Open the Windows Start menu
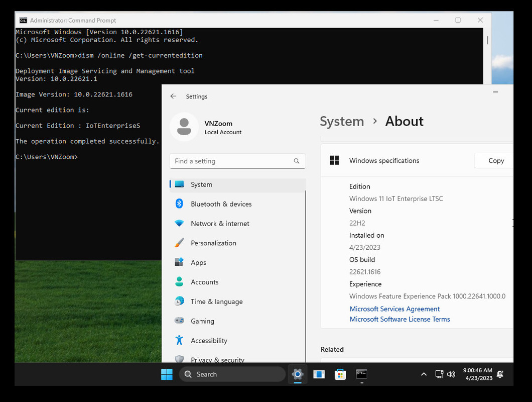 [167, 374]
